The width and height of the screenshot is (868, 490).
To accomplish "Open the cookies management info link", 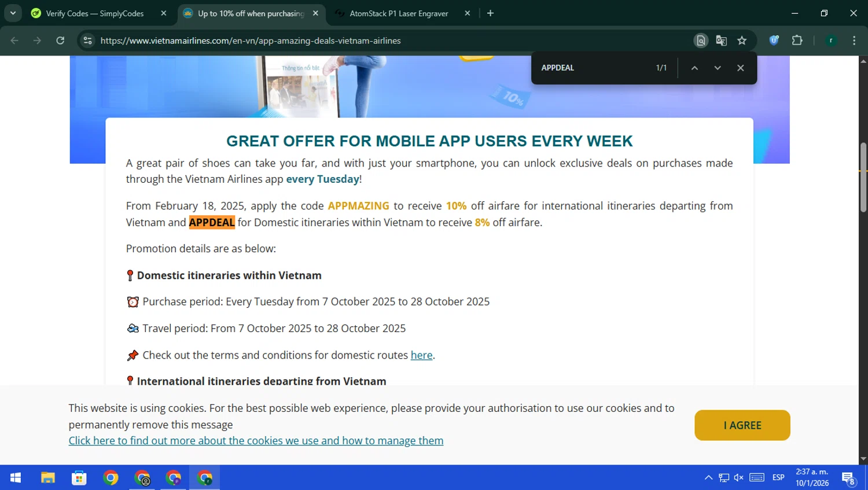I will click(256, 441).
